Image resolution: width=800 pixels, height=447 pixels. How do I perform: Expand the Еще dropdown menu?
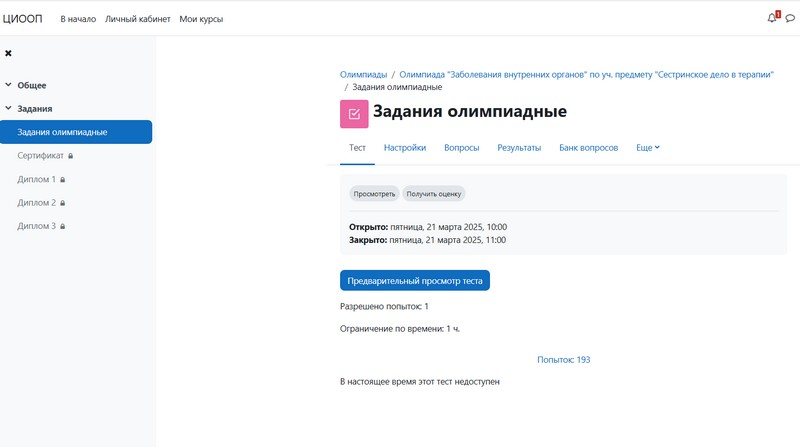(x=647, y=148)
